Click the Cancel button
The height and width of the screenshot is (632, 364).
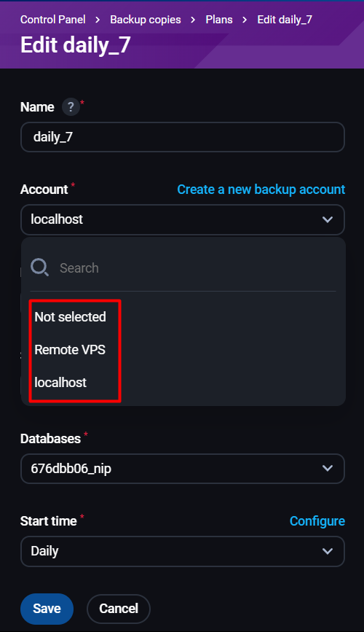coord(119,609)
